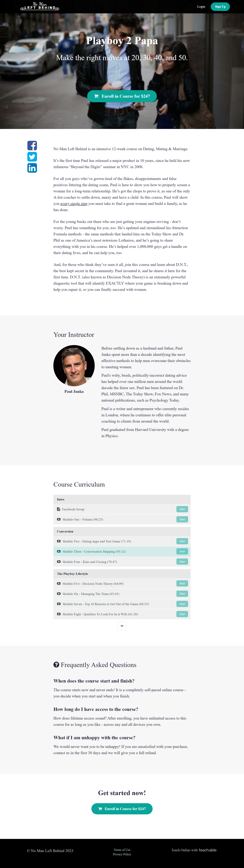Enroll in Course for $247 hero button

pyautogui.click(x=122, y=96)
